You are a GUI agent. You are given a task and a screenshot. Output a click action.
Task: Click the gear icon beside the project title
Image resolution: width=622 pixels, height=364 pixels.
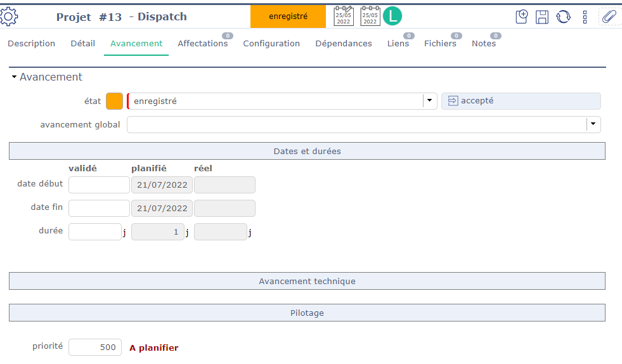(x=9, y=16)
